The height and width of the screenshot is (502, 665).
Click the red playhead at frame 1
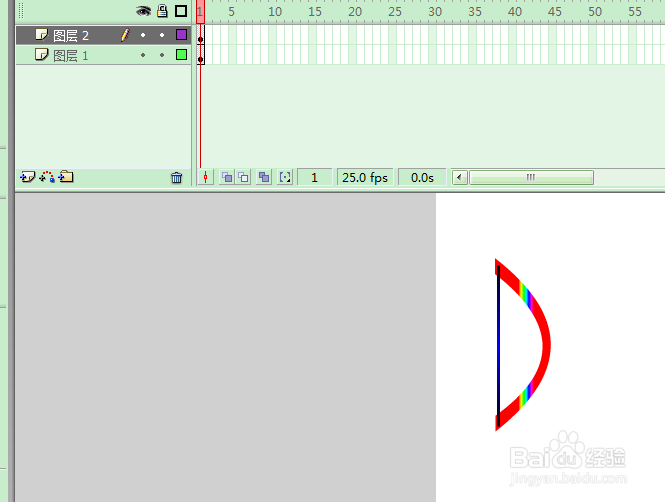coord(200,11)
